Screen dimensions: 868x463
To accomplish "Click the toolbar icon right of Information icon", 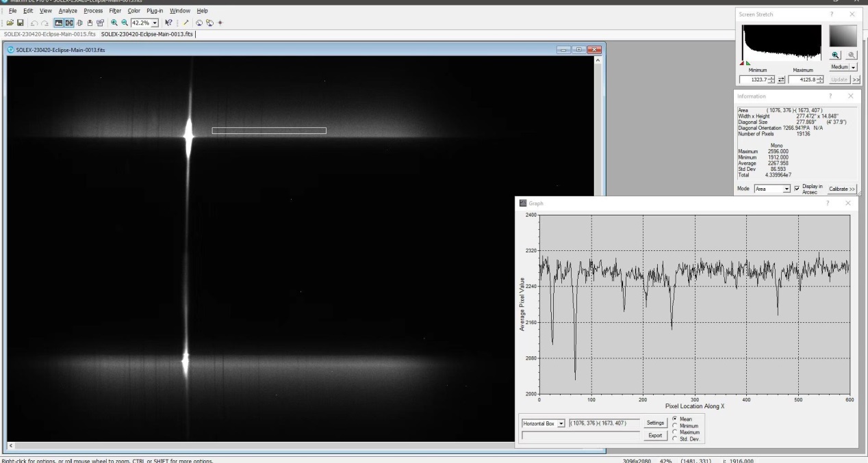I will (x=79, y=23).
